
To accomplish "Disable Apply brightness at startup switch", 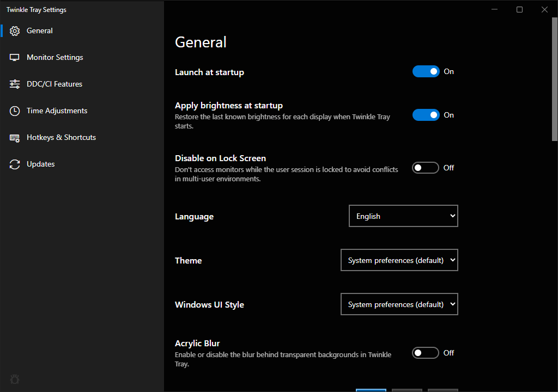I will click(426, 115).
